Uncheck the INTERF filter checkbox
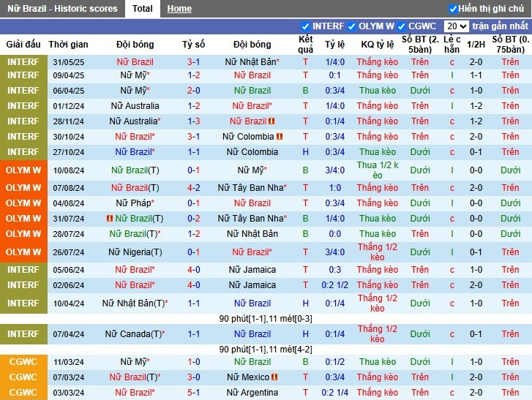 (305, 26)
